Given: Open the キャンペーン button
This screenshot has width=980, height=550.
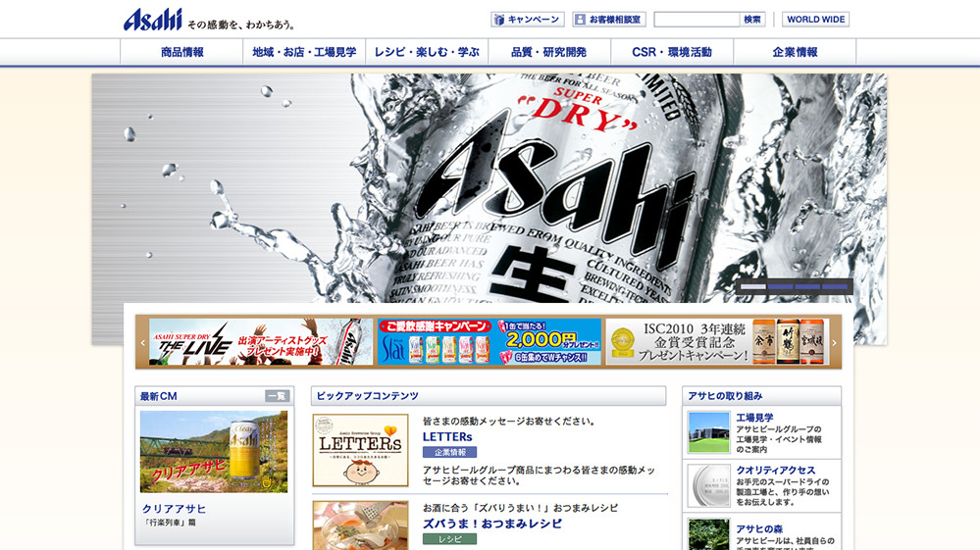Looking at the screenshot, I should click(528, 20).
